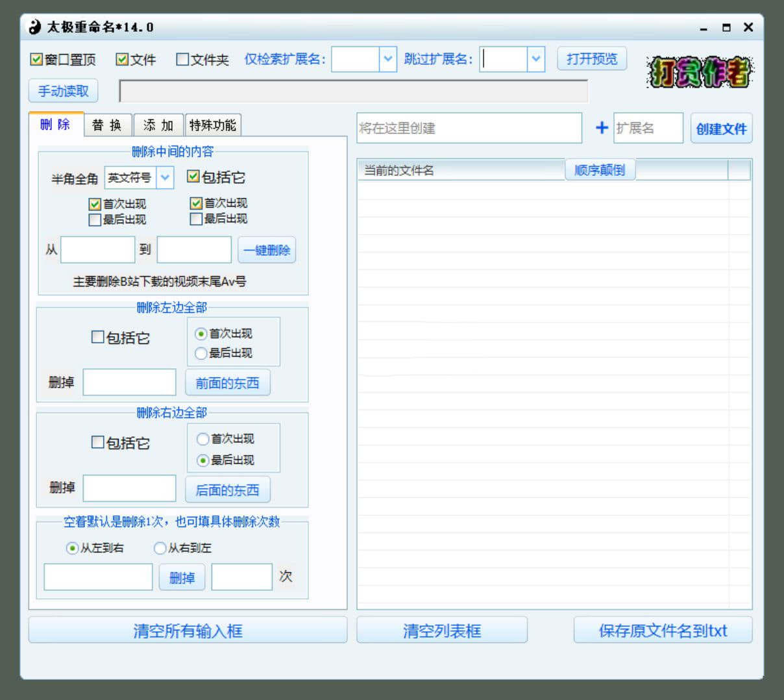Open the 仅检索扩展名 dropdown
Viewport: 784px width, 700px height.
387,59
